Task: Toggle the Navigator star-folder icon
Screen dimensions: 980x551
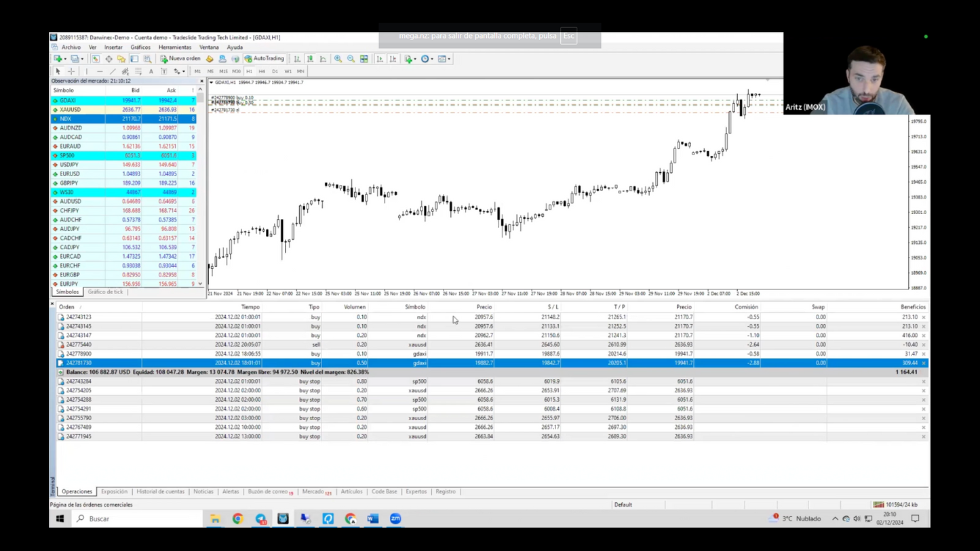Action: click(121, 59)
